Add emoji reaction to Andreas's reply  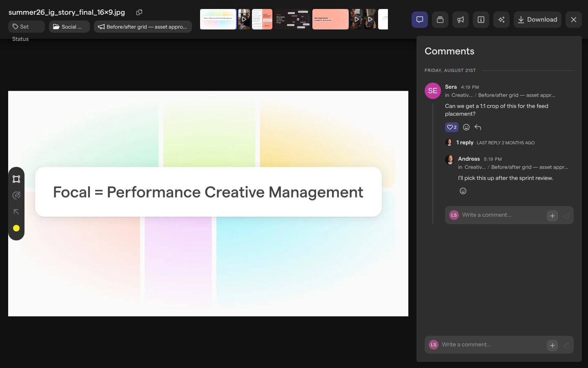[463, 191]
